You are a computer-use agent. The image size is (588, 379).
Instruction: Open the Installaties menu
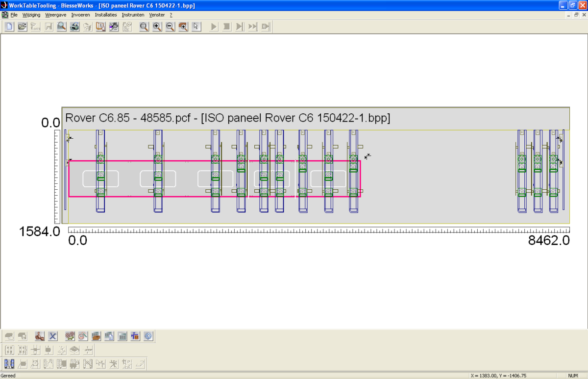pyautogui.click(x=106, y=15)
